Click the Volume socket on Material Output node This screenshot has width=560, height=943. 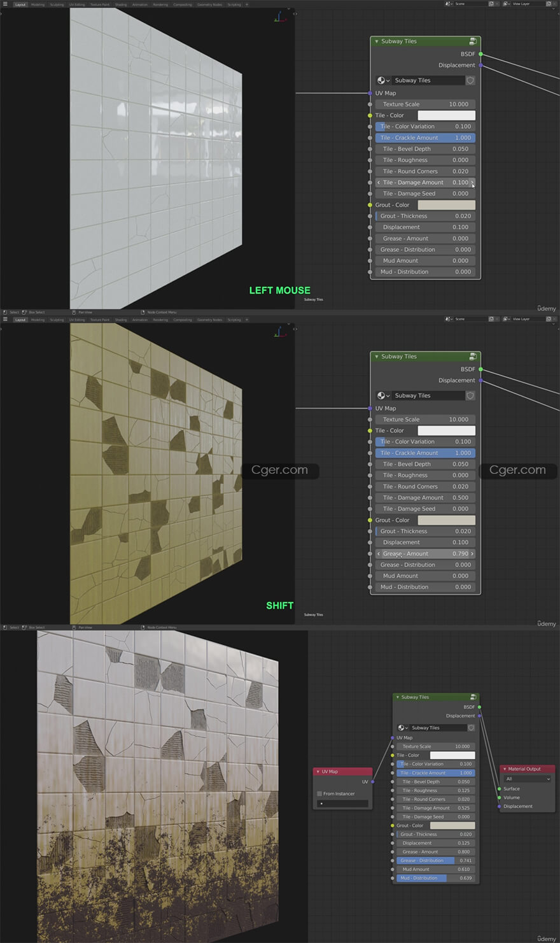click(x=499, y=798)
